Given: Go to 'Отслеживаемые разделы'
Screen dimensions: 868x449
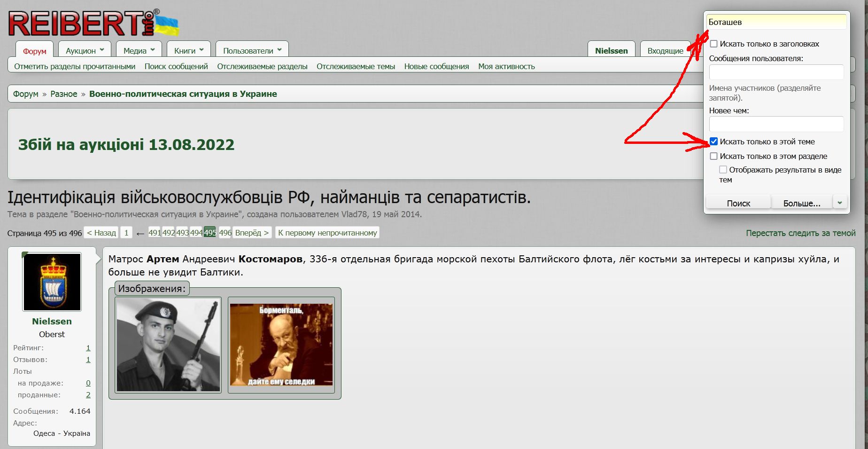Looking at the screenshot, I should pyautogui.click(x=262, y=66).
